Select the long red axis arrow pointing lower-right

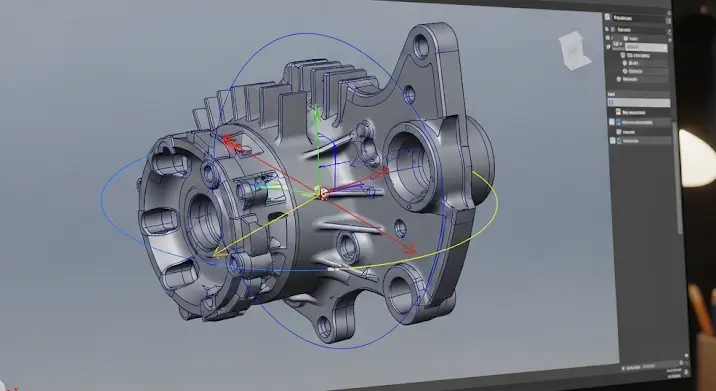[x=370, y=222]
